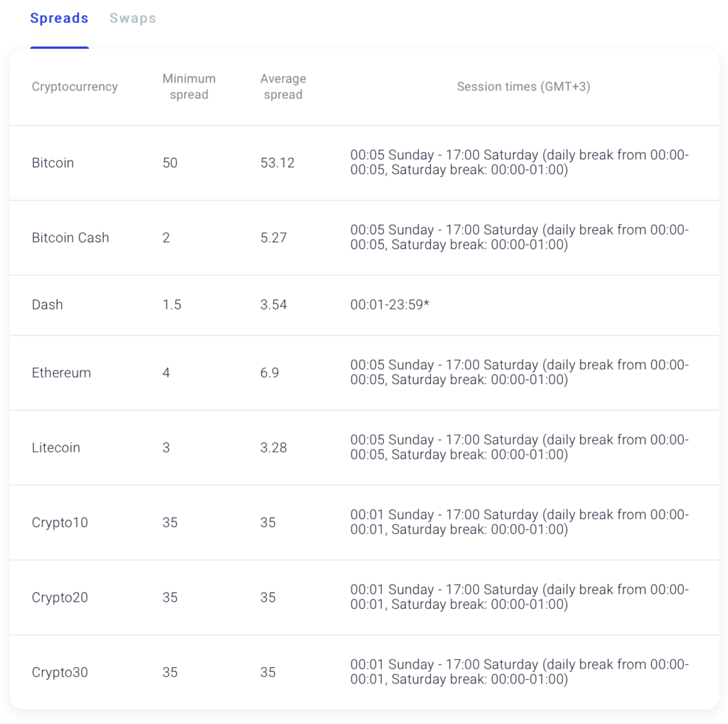Click Crypto30 average spread 35

(x=268, y=673)
